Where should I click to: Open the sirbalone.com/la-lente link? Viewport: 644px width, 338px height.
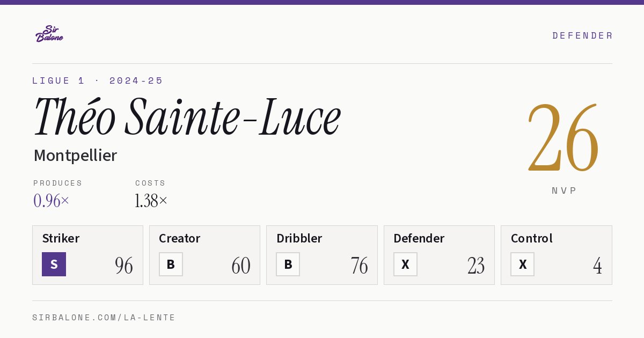coord(104,318)
